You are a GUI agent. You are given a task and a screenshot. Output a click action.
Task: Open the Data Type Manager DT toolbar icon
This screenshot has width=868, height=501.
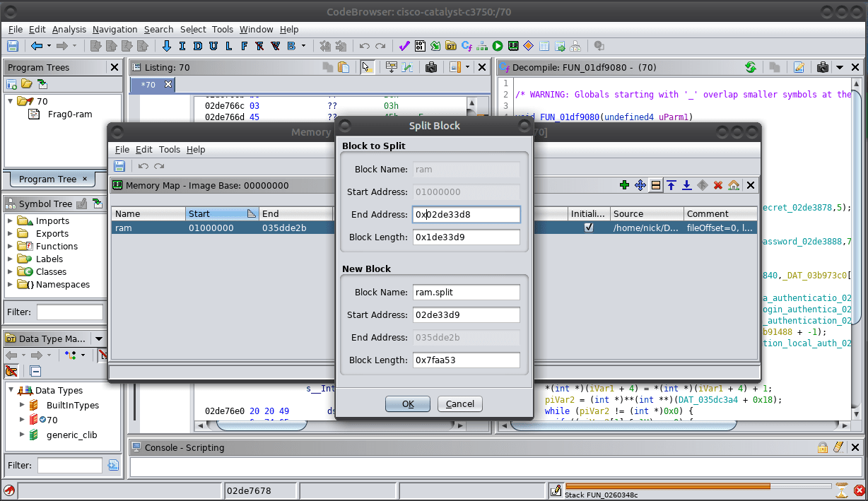pos(451,46)
